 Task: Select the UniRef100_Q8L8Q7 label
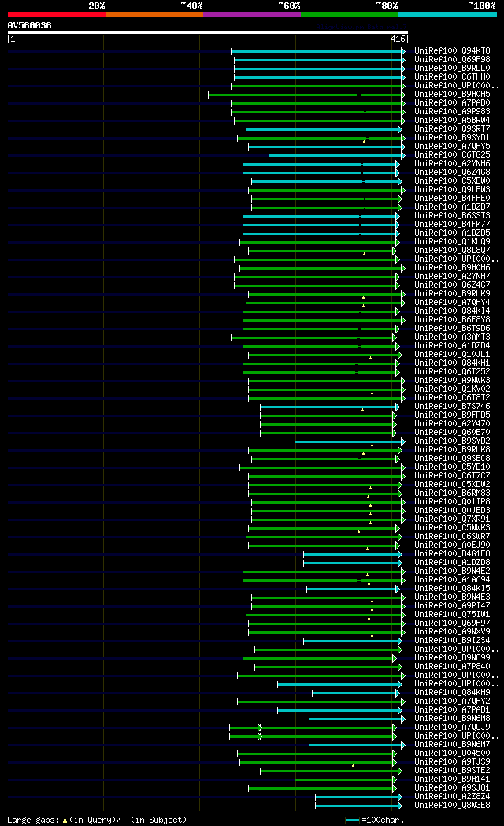[x=452, y=251]
